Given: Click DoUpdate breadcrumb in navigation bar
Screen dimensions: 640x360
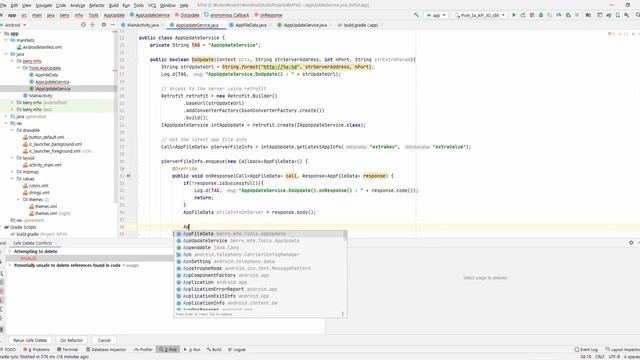Looking at the screenshot, I should 187,15.
